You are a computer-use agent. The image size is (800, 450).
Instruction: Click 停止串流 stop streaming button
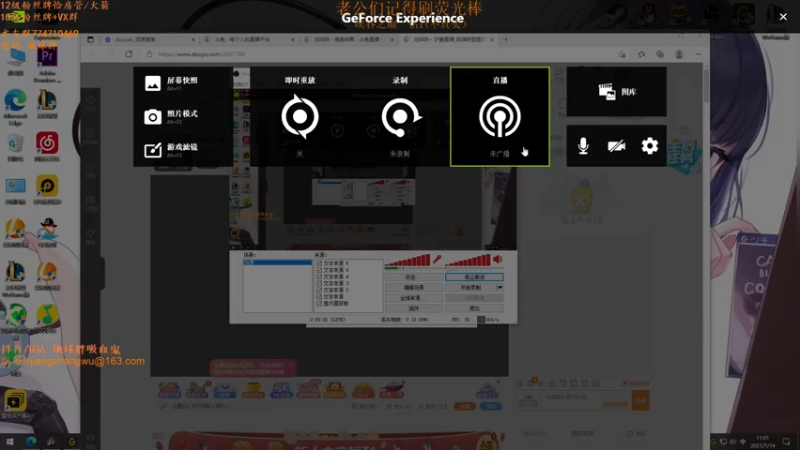click(x=474, y=277)
